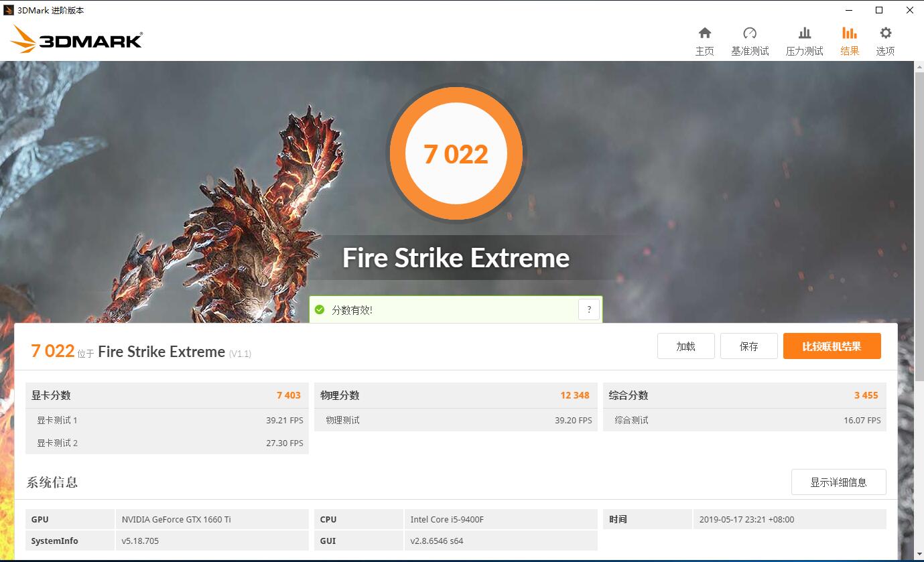Open Options (选项) gear icon
924x562 pixels.
[884, 39]
